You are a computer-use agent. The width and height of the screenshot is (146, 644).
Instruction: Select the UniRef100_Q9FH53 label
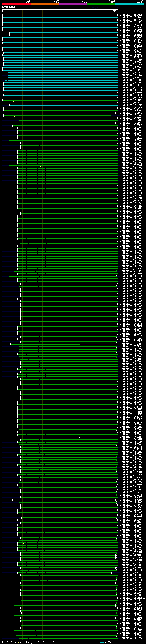click(x=131, y=32)
